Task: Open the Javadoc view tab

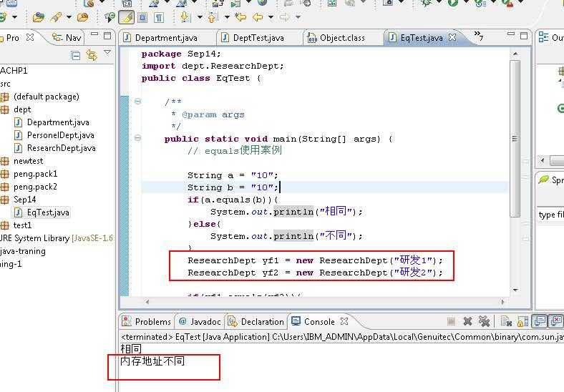Action: tap(200, 321)
